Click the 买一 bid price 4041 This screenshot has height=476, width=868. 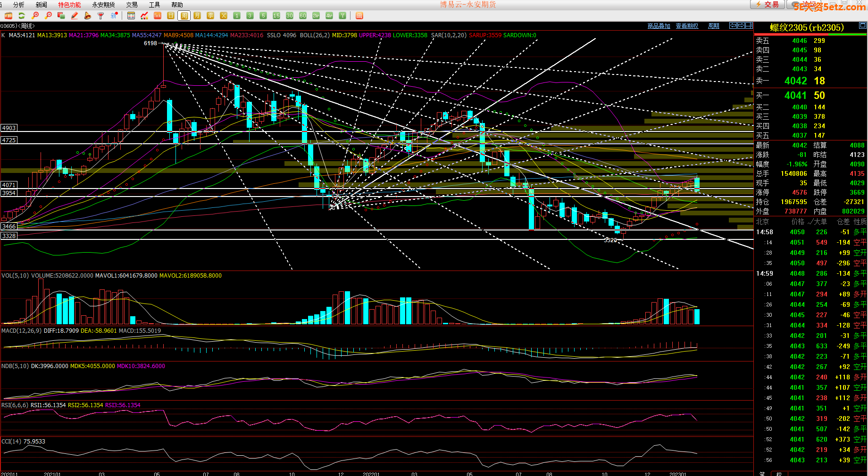[x=796, y=96]
